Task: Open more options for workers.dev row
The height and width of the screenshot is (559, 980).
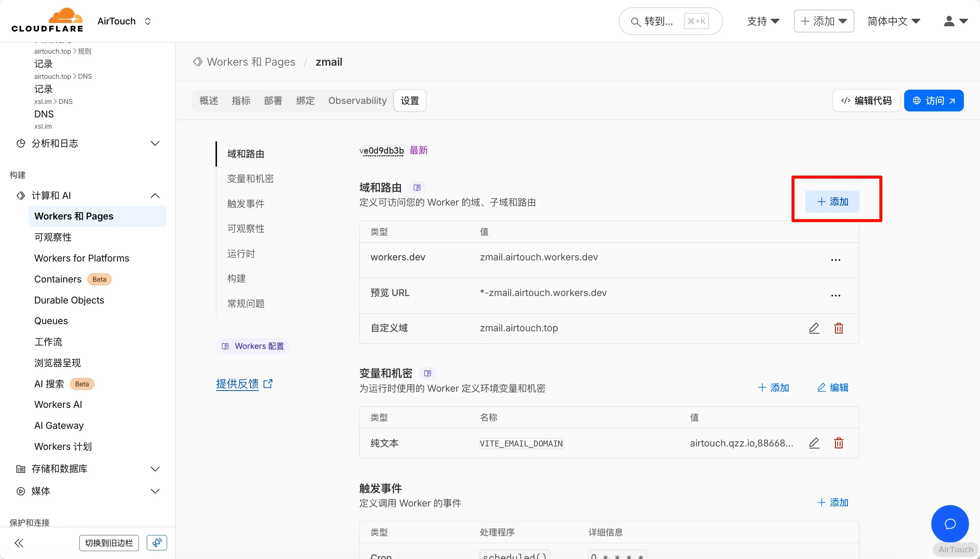Action: click(835, 260)
